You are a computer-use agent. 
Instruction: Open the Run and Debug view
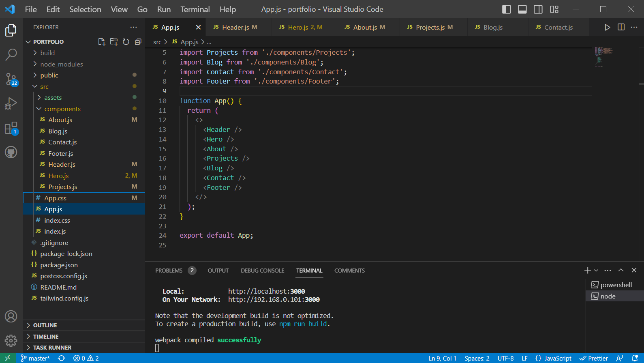(11, 104)
